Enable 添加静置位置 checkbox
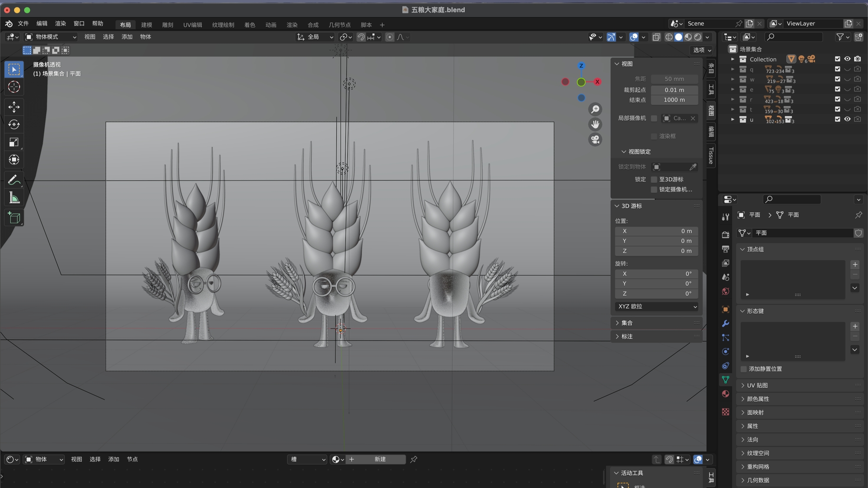The width and height of the screenshot is (868, 488). pyautogui.click(x=743, y=369)
